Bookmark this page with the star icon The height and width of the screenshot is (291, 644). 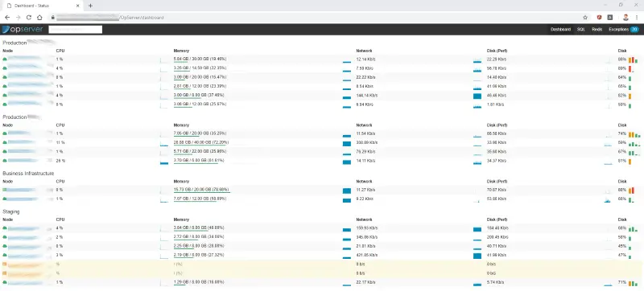coord(585,18)
